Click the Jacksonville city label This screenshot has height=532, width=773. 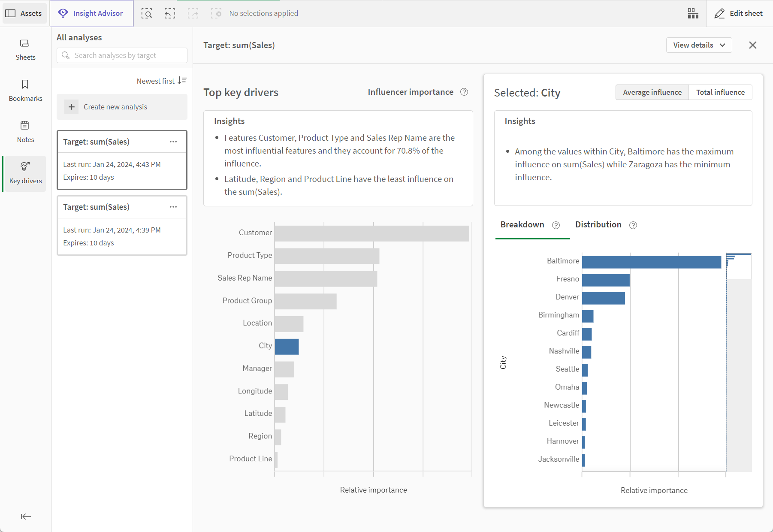559,459
